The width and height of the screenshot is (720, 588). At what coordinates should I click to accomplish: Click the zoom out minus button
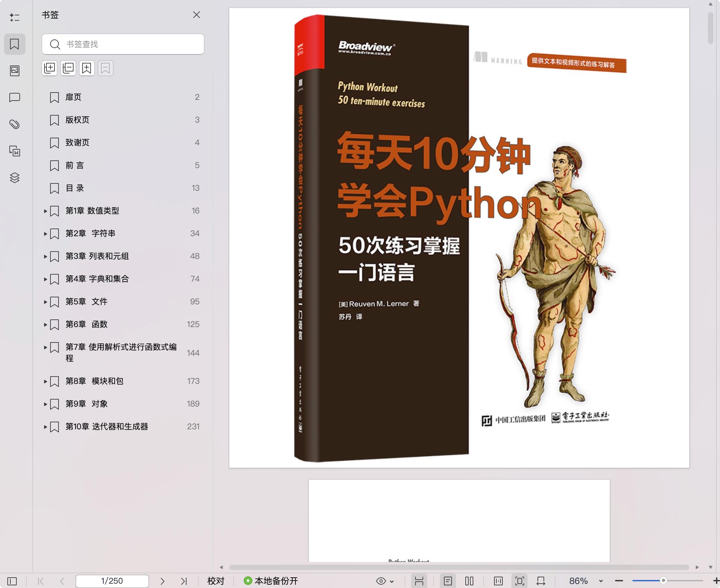coord(619,581)
